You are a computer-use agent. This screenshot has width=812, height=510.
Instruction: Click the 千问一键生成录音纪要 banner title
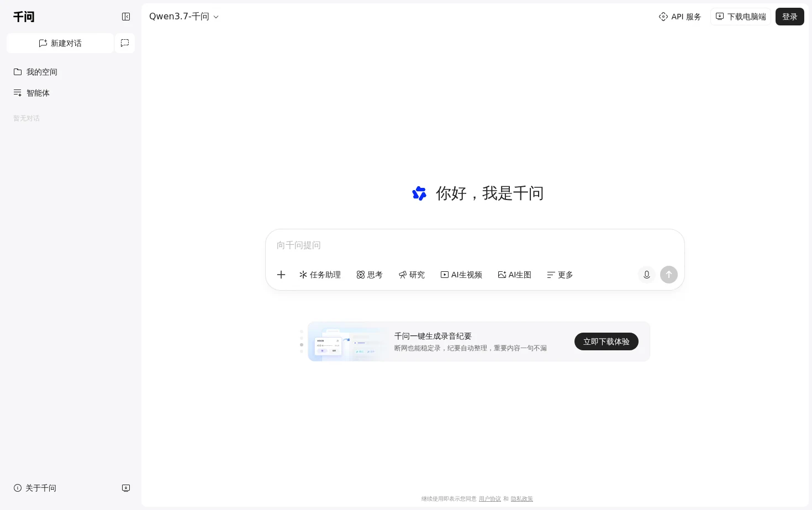tap(433, 336)
